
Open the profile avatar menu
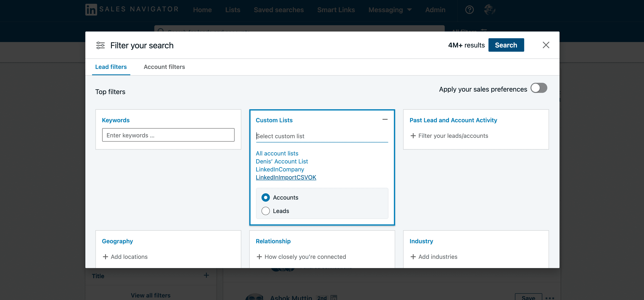click(x=489, y=10)
